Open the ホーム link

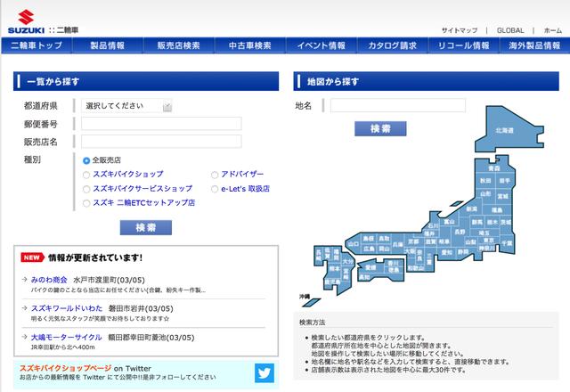552,30
